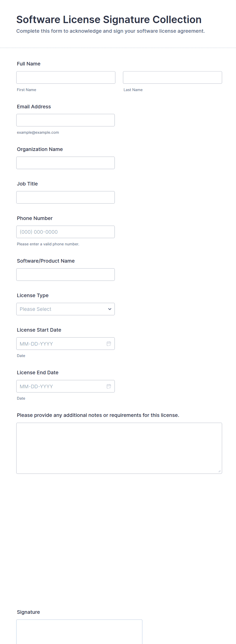Viewport: 236px width, 644px height.
Task: Click the Full Name field label
Action: (29, 64)
